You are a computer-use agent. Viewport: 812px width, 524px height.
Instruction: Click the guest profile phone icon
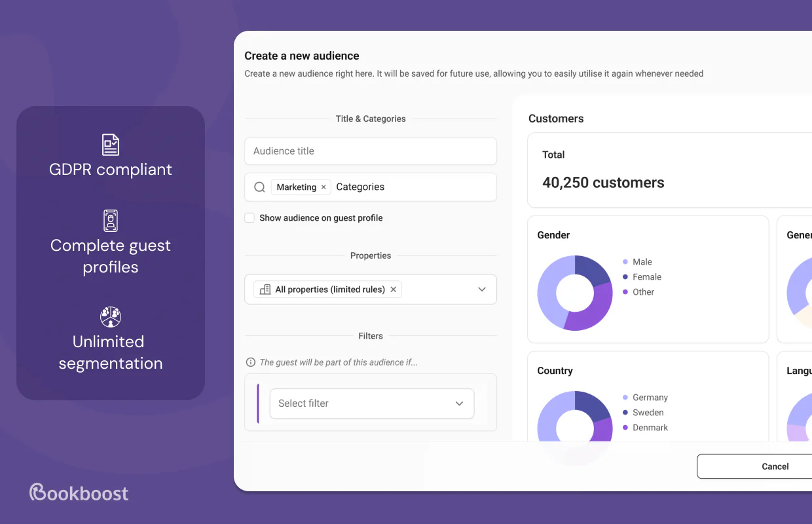point(111,221)
